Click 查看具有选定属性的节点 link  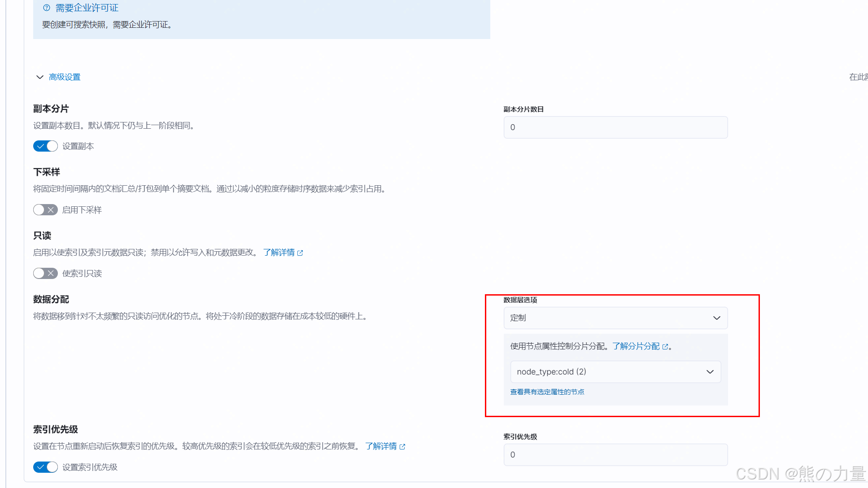point(547,392)
